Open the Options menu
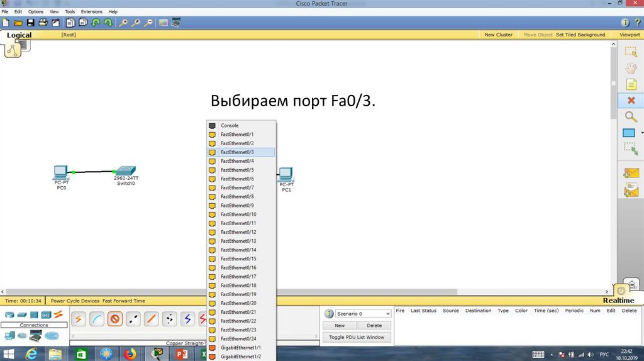Screen dimensions: 644x361 (x=36, y=11)
